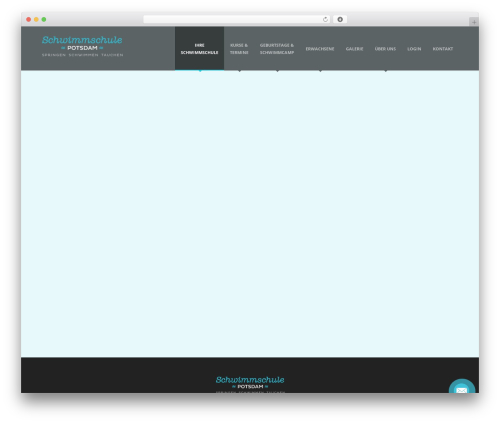Image resolution: width=500 pixels, height=423 pixels.
Task: Go to the Login page
Action: [x=414, y=49]
